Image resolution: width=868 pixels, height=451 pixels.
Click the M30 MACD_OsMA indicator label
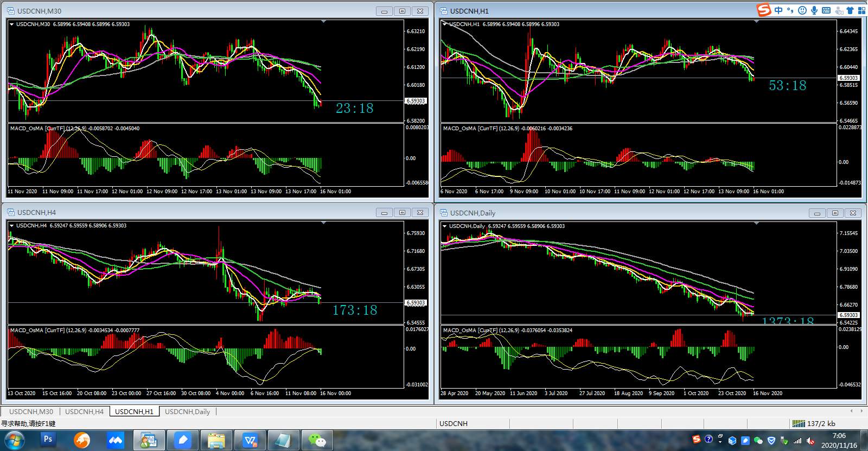coord(75,129)
